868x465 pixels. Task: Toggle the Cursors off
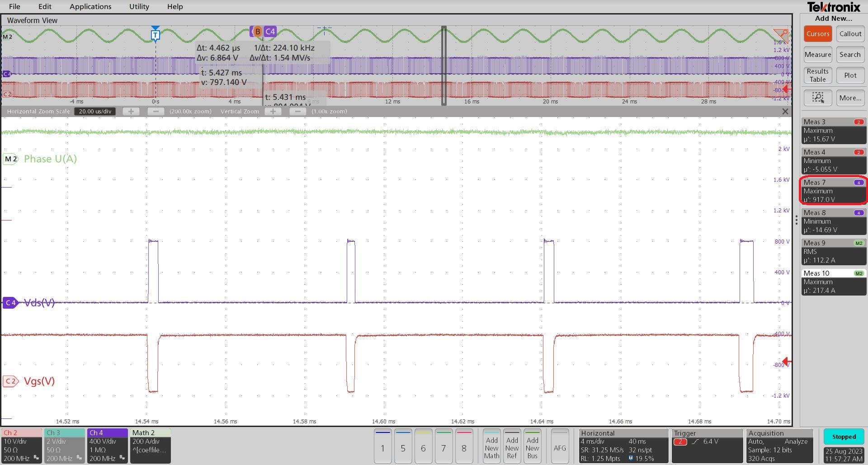817,33
